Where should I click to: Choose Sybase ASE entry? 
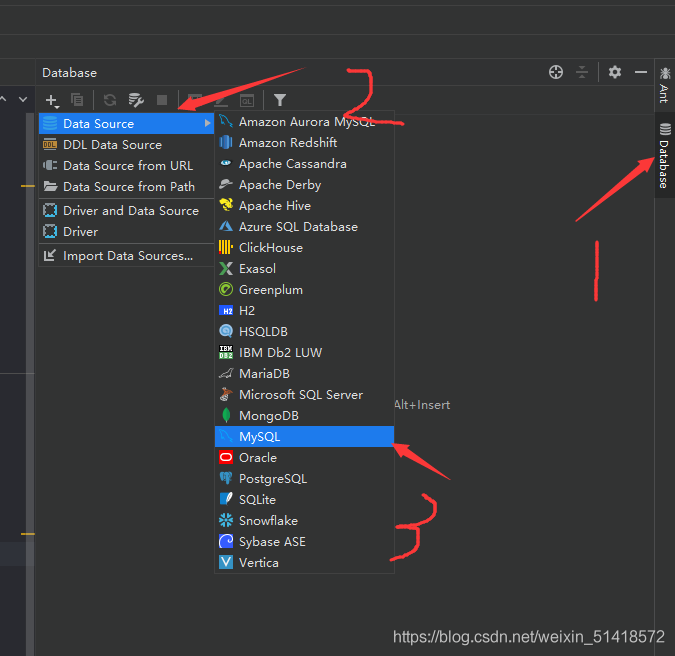coord(304,542)
